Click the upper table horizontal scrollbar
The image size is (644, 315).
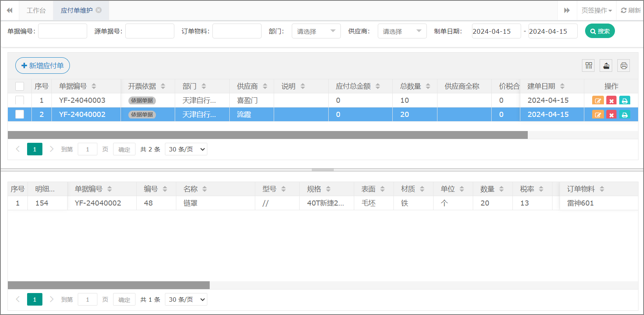(267, 135)
